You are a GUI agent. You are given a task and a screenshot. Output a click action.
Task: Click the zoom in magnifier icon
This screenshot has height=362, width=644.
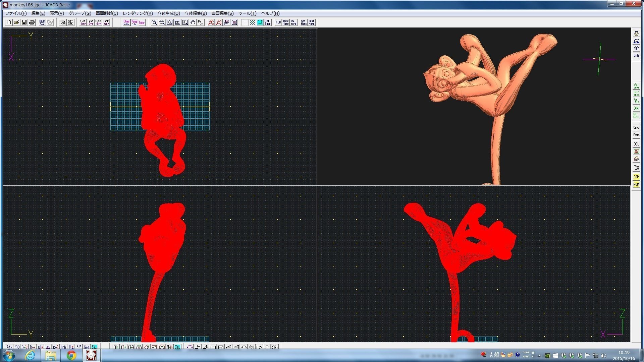154,22
